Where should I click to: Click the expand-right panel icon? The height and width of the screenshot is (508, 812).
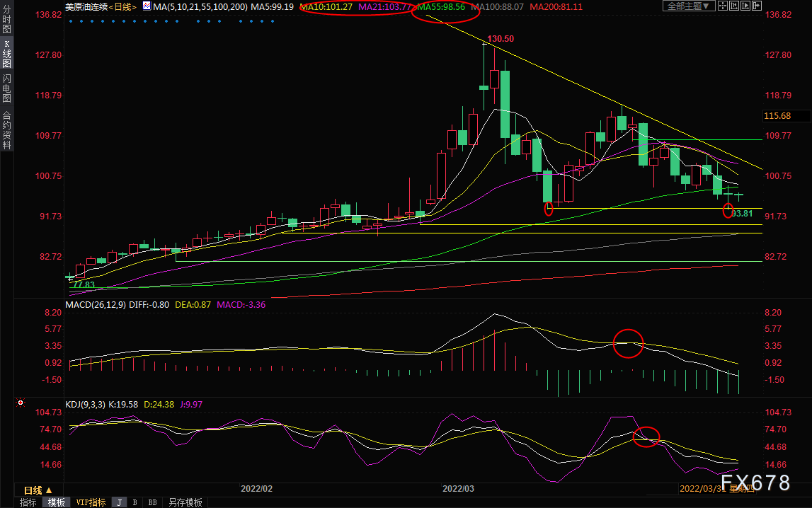tap(757, 6)
